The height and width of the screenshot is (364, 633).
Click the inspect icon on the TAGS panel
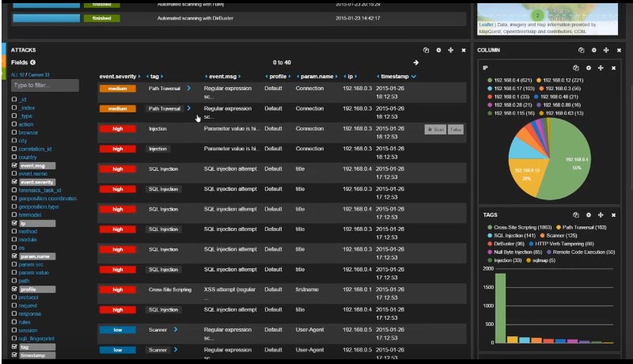[x=576, y=214]
